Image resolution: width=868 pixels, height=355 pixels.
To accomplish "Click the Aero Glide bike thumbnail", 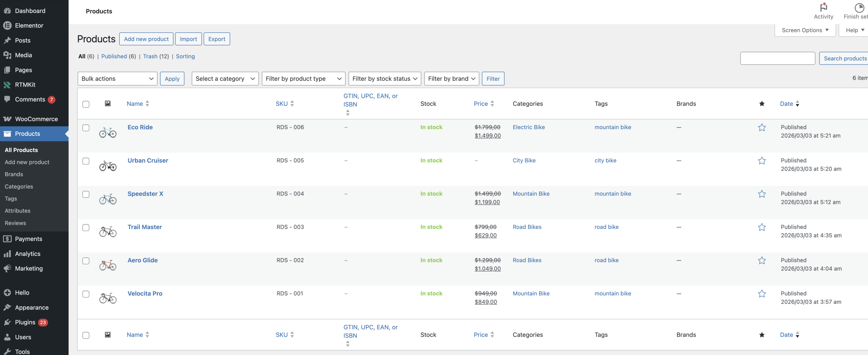I will 107,265.
